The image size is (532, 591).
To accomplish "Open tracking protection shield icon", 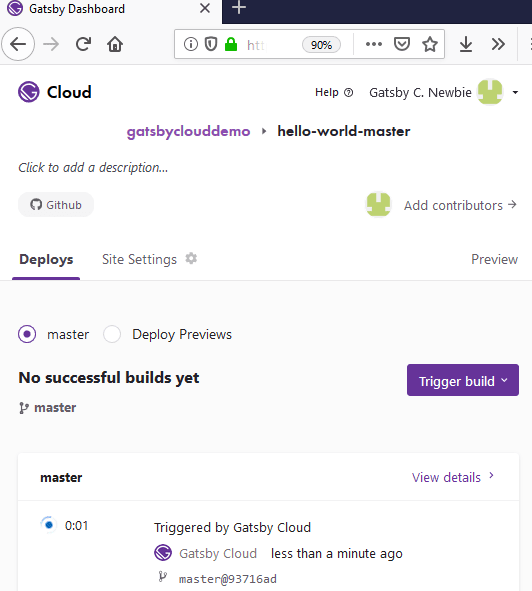I will pos(211,44).
